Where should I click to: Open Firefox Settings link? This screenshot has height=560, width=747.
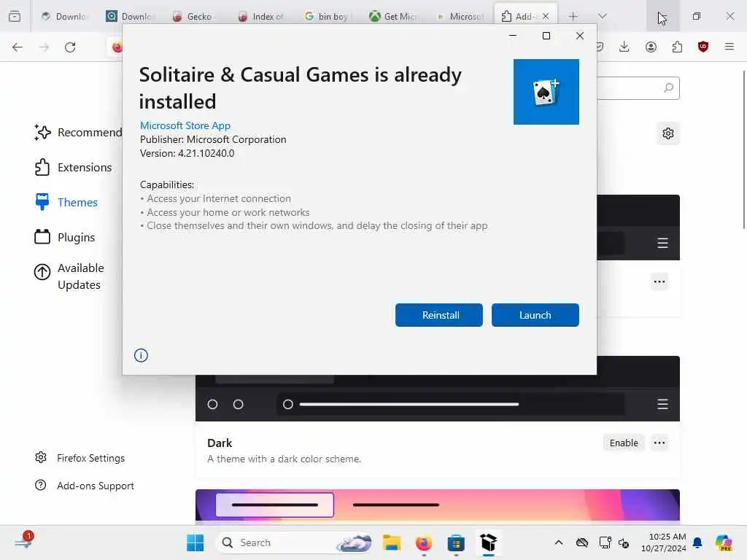(x=80, y=458)
